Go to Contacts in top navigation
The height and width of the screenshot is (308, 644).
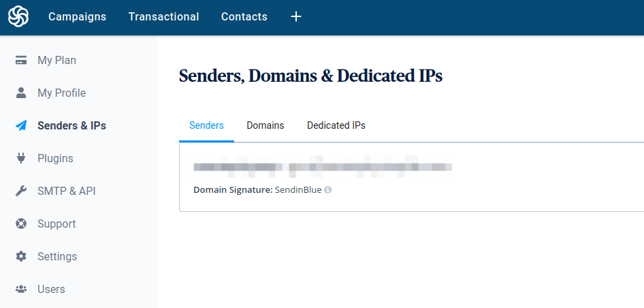(244, 16)
